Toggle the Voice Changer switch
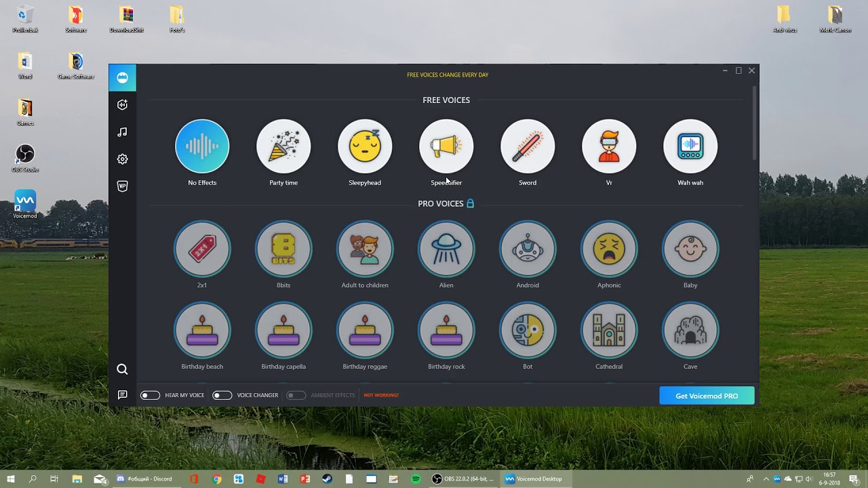This screenshot has height=488, width=868. (x=222, y=395)
